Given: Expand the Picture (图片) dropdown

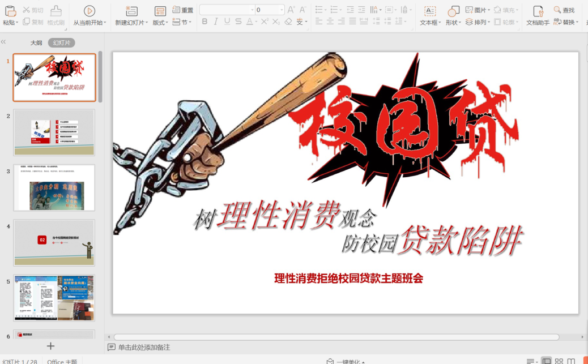Looking at the screenshot, I should pyautogui.click(x=488, y=10).
